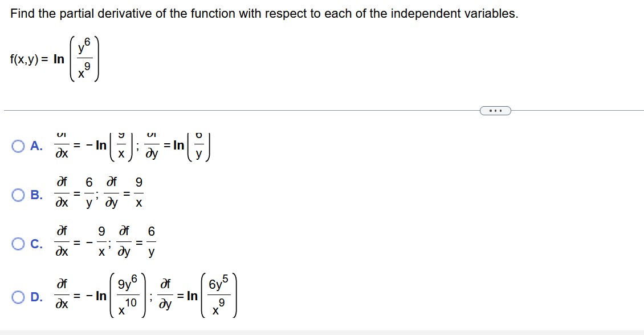Click the function definition f(x,y)
Image resolution: width=644 pixels, height=335 pixels.
(26, 59)
